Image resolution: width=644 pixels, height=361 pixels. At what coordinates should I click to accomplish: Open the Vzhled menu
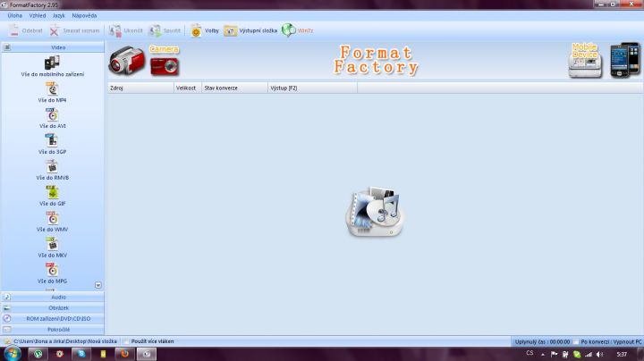click(38, 15)
